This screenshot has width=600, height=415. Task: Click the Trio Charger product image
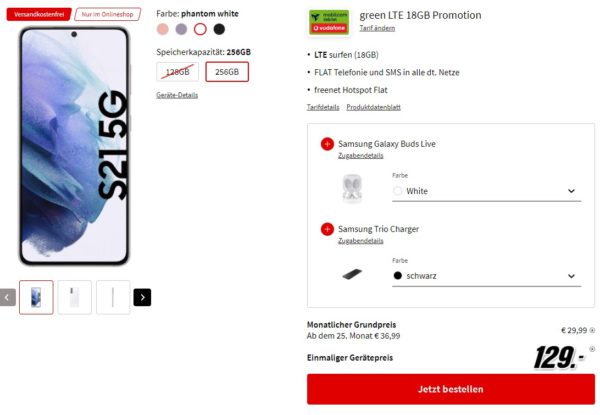pos(352,274)
